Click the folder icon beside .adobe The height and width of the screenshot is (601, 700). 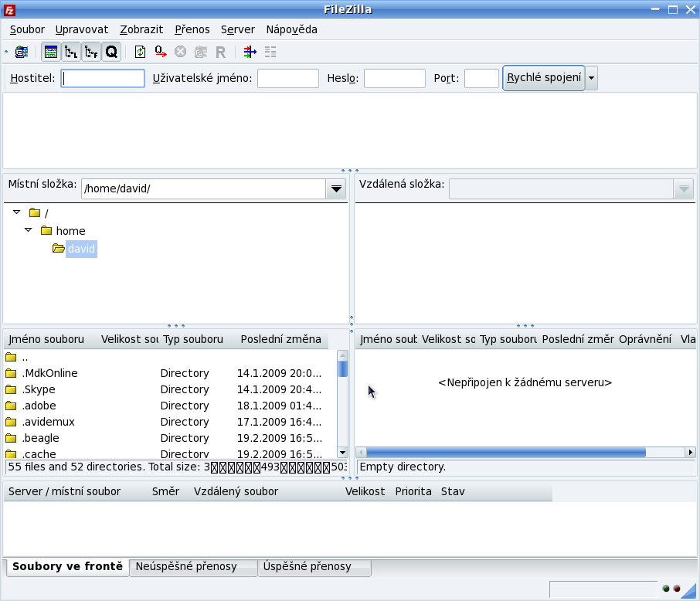point(11,406)
